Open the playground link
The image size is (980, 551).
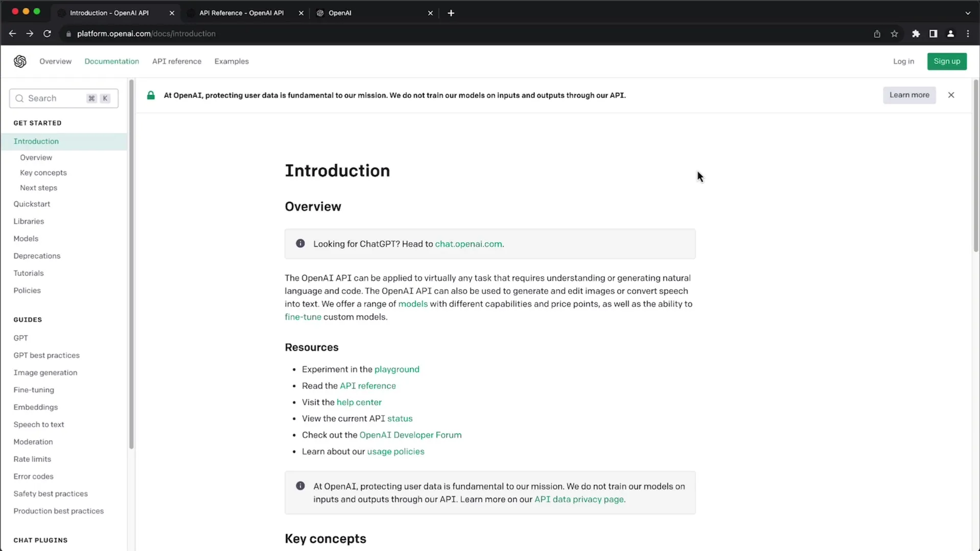pos(397,369)
